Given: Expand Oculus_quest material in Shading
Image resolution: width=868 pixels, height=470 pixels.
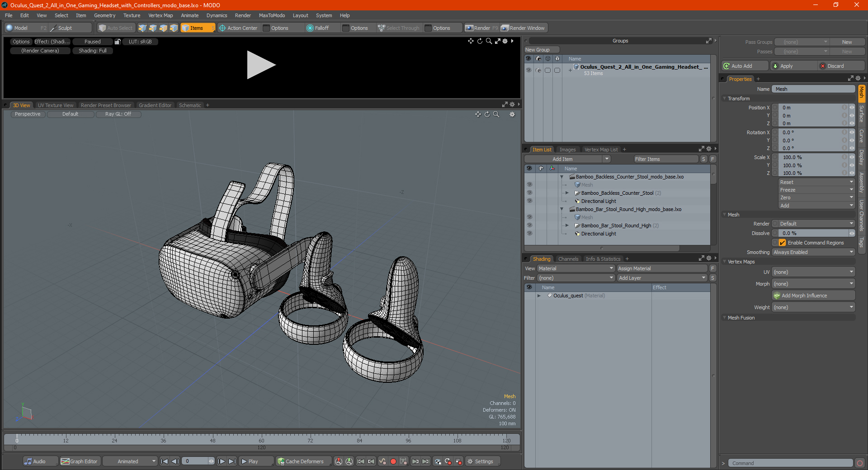Looking at the screenshot, I should [539, 296].
